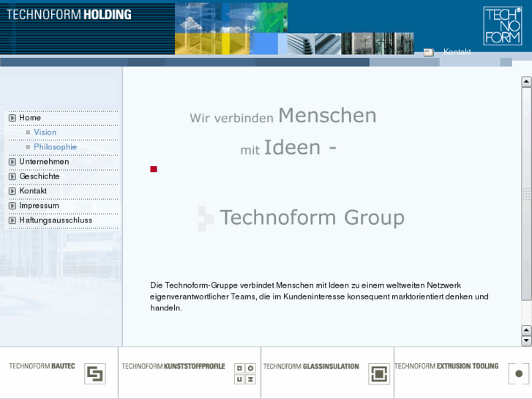Viewport: 532px width, 399px height.
Task: Open the Geschichte menu item
Action: [40, 176]
